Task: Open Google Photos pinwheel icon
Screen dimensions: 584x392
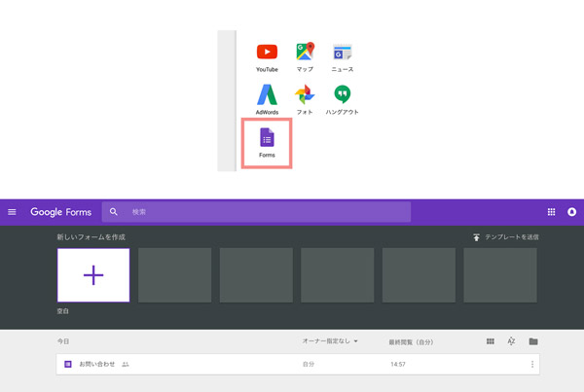Action: [x=305, y=95]
